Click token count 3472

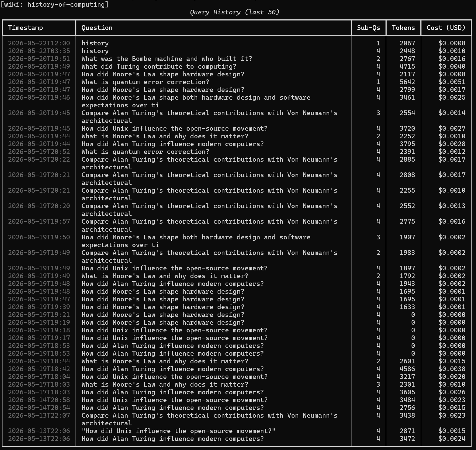click(407, 439)
